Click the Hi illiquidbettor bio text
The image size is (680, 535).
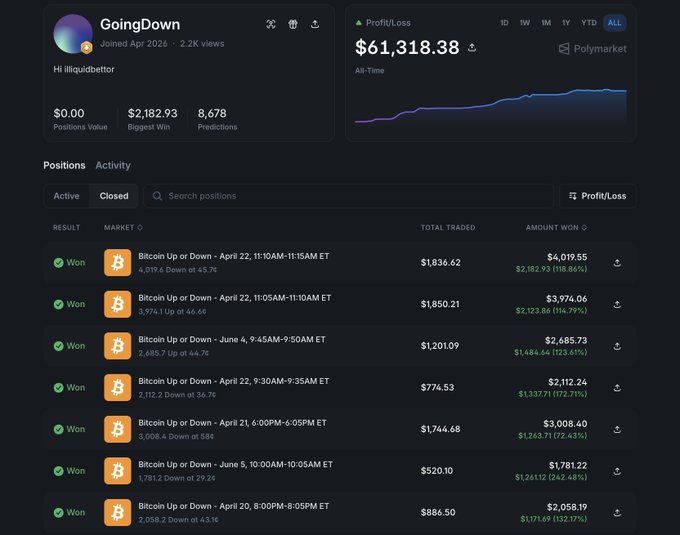click(84, 69)
